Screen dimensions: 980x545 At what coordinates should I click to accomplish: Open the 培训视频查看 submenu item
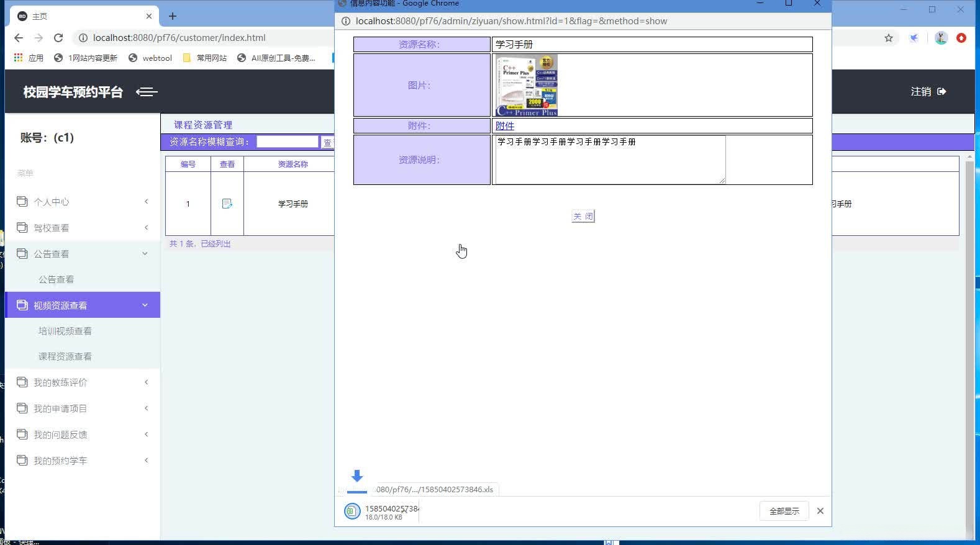coord(65,331)
